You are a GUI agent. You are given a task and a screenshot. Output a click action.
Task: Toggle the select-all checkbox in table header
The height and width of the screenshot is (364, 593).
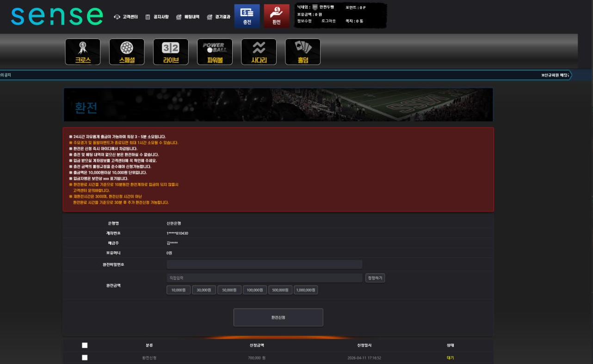[x=85, y=345]
